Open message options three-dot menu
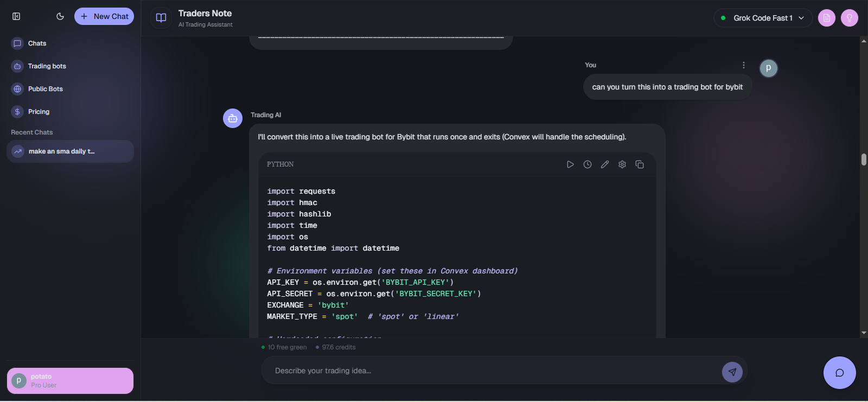868x402 pixels. click(743, 65)
